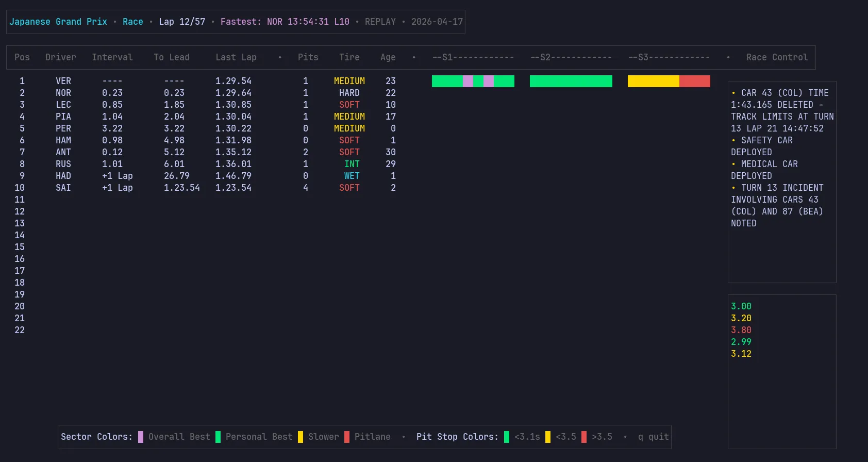Click HAD's last lap 1.46.79

233,176
